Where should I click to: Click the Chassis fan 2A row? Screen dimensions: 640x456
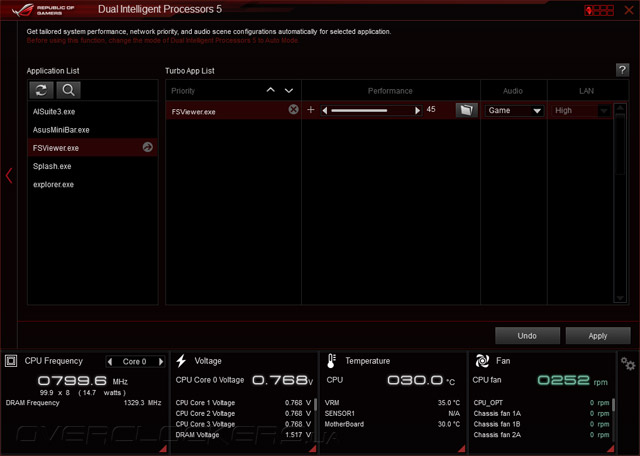pyautogui.click(x=541, y=435)
